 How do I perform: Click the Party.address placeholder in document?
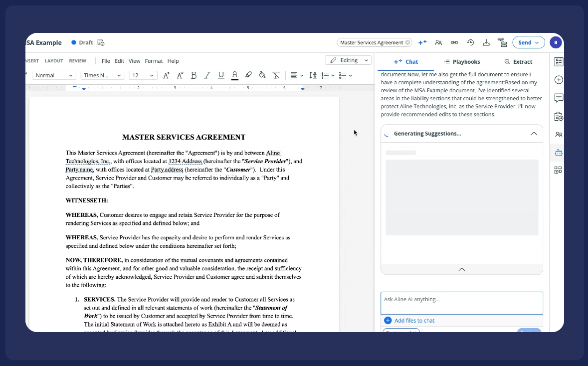click(167, 170)
